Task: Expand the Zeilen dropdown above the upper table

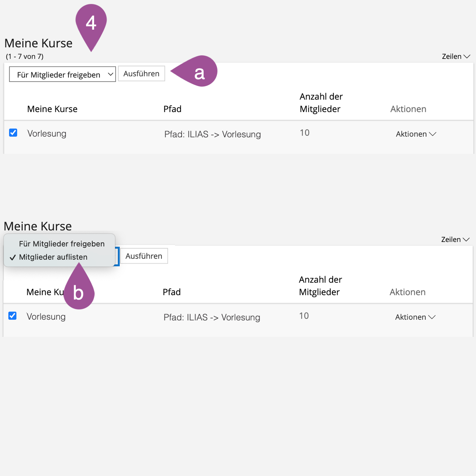Action: click(x=455, y=56)
